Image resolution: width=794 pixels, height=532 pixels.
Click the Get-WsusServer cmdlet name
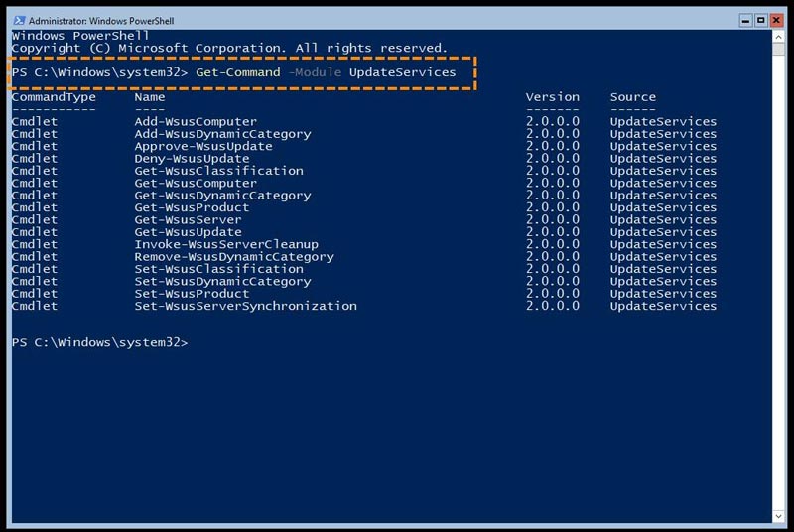coord(188,219)
